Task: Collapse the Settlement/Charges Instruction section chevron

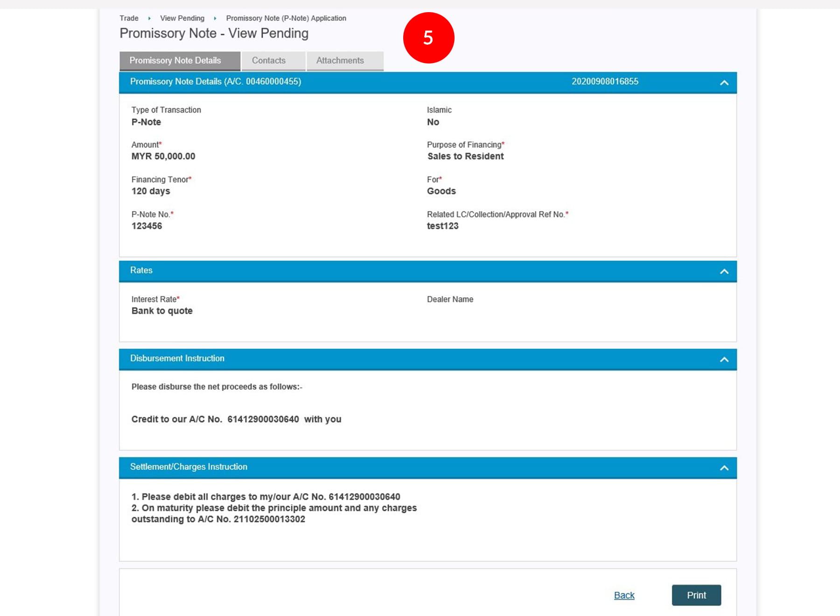Action: [724, 468]
